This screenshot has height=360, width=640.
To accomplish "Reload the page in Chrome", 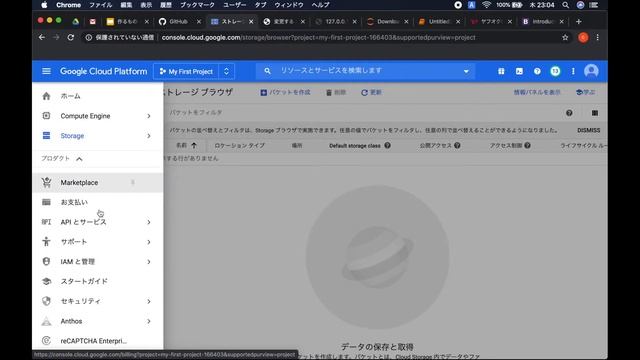I will click(71, 38).
